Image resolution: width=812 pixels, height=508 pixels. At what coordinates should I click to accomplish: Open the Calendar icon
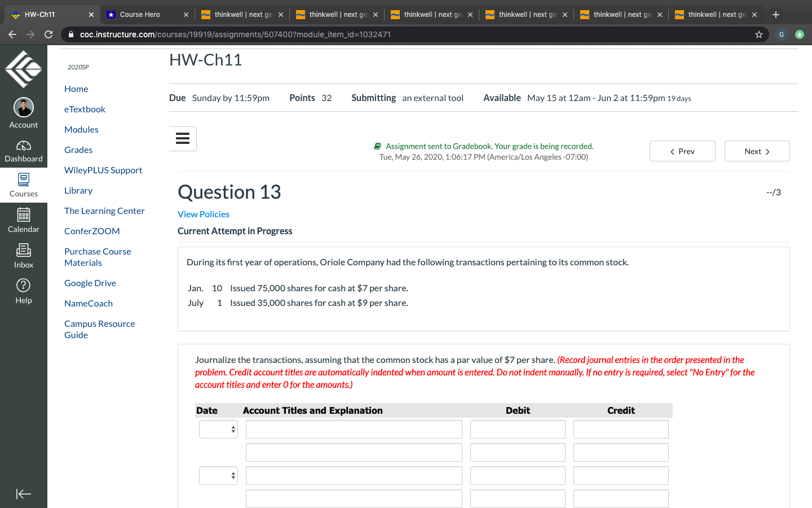[23, 219]
